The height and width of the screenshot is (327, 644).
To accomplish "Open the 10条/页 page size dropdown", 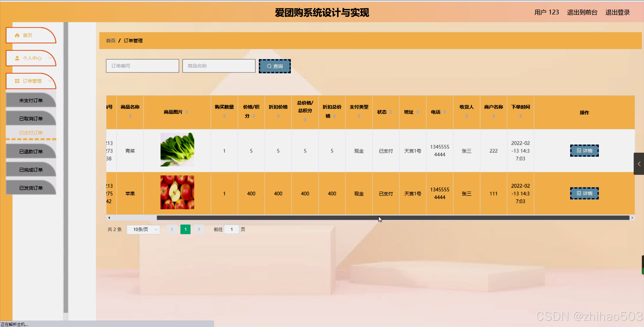I will [143, 229].
